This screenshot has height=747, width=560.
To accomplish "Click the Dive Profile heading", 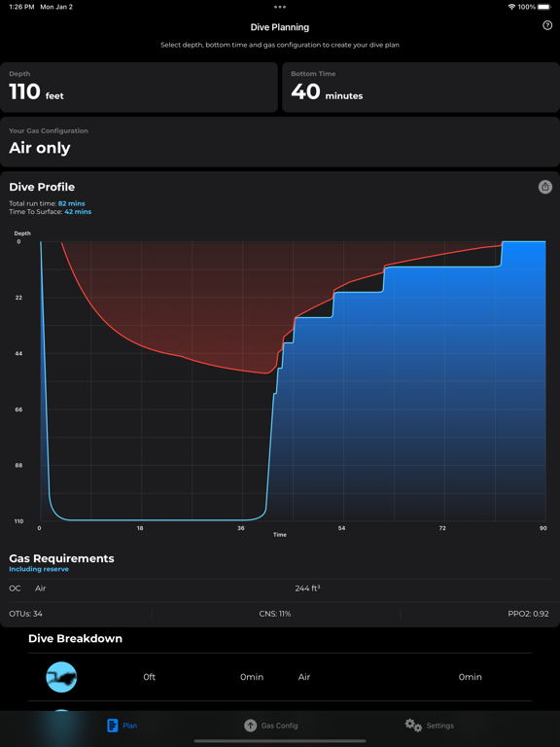I will pos(42,187).
